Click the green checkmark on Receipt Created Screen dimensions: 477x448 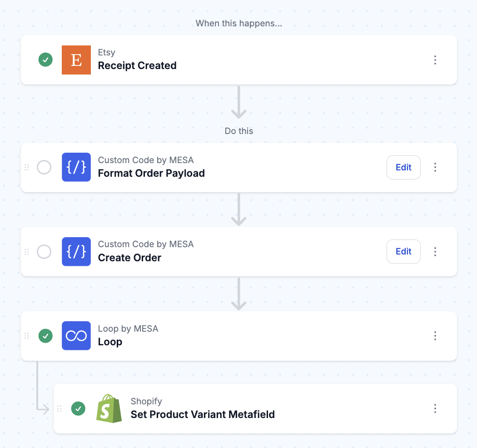coord(45,60)
